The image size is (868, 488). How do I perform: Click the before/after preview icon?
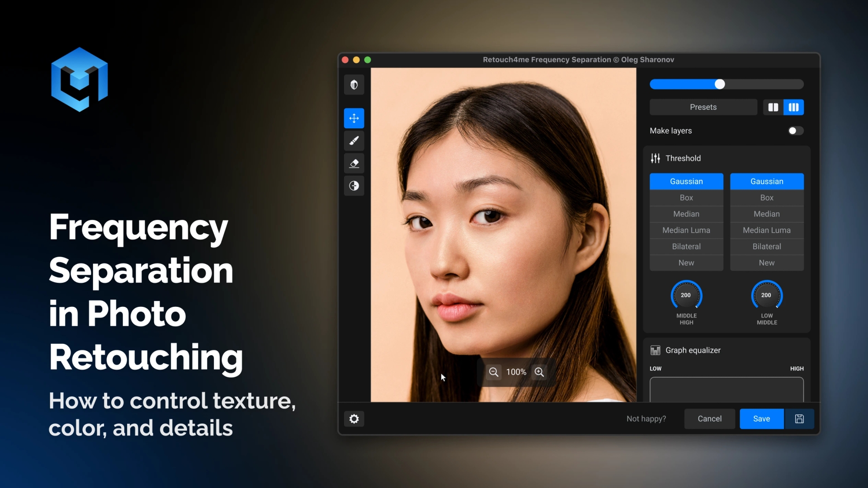354,84
